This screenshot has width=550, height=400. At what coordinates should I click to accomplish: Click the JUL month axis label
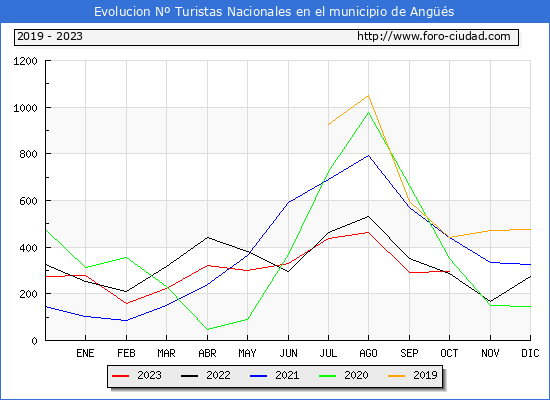point(328,353)
